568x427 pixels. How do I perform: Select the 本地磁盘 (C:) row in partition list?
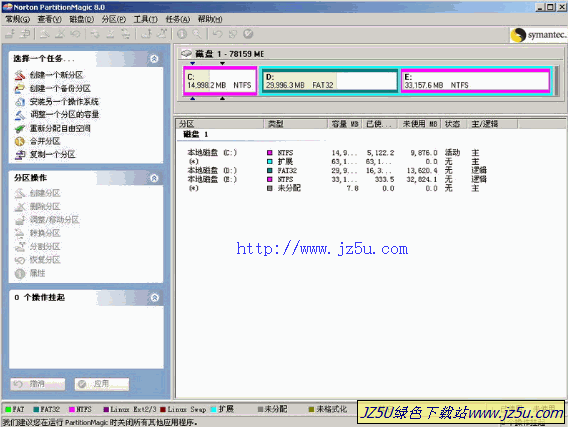pos(337,153)
